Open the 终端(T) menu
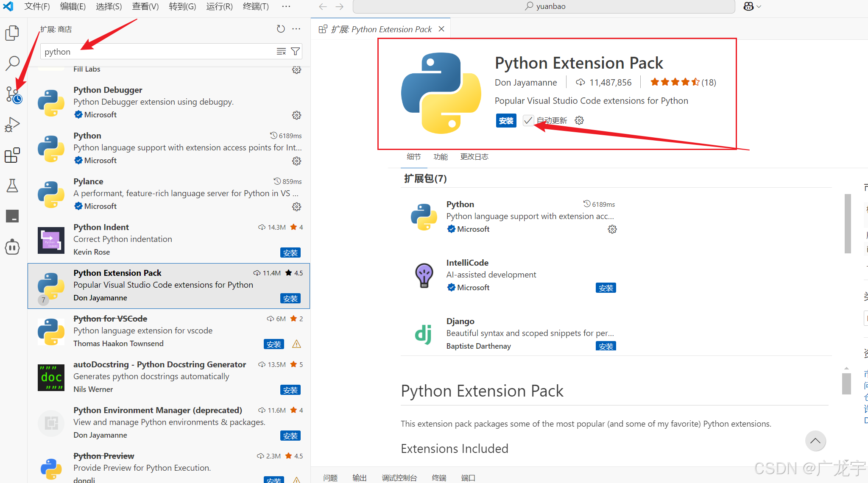868x483 pixels. [256, 6]
